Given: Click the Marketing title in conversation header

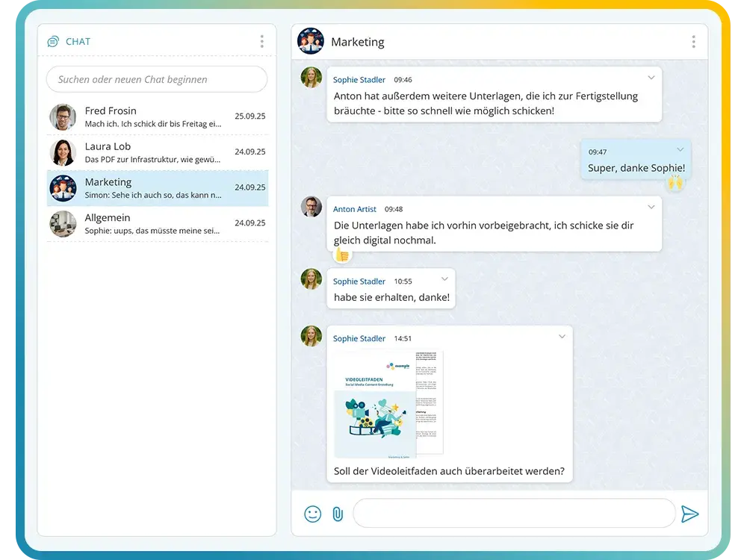Looking at the screenshot, I should (x=357, y=42).
